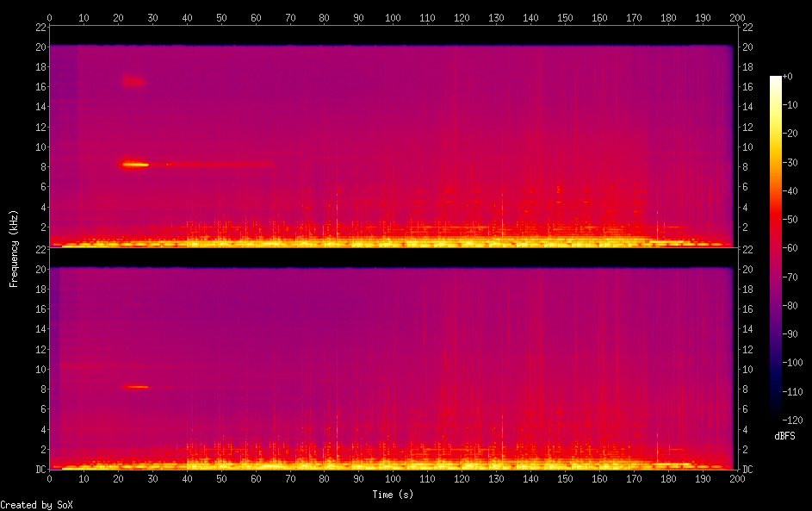The image size is (812, 511).
Task: Click the 8 kHz tone in bottom channel
Action: pyautogui.click(x=136, y=387)
